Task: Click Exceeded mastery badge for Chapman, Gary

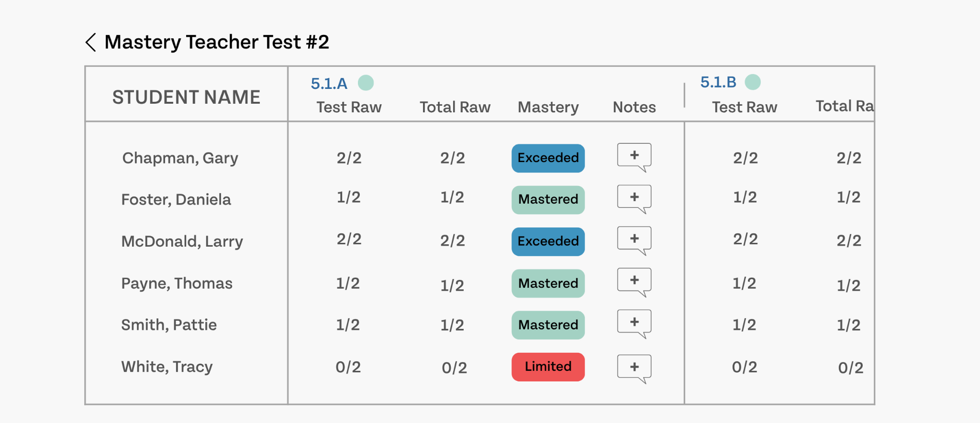Action: tap(548, 158)
